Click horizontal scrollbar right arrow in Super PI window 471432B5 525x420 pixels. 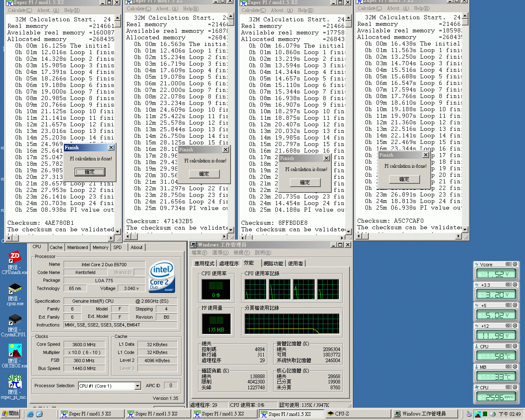point(224,236)
